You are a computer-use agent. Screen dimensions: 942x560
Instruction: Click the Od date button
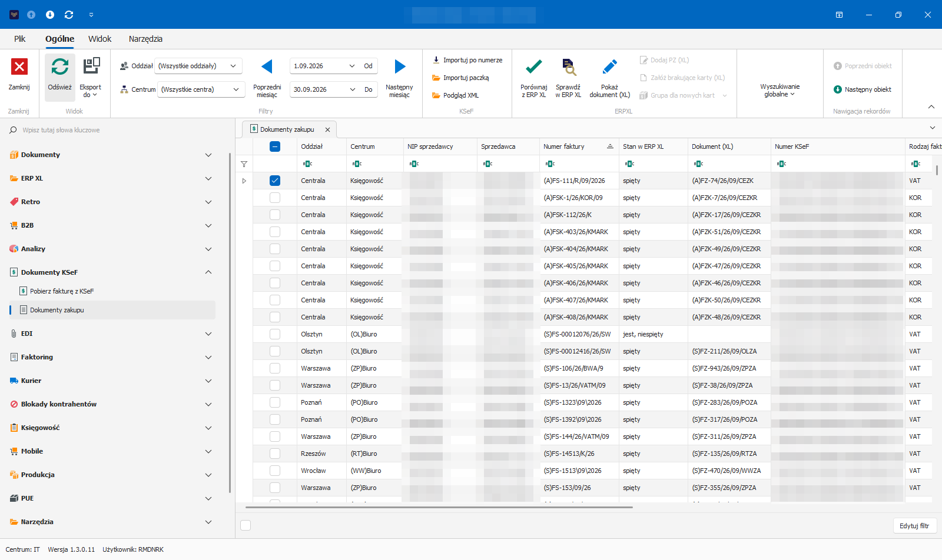pyautogui.click(x=368, y=66)
